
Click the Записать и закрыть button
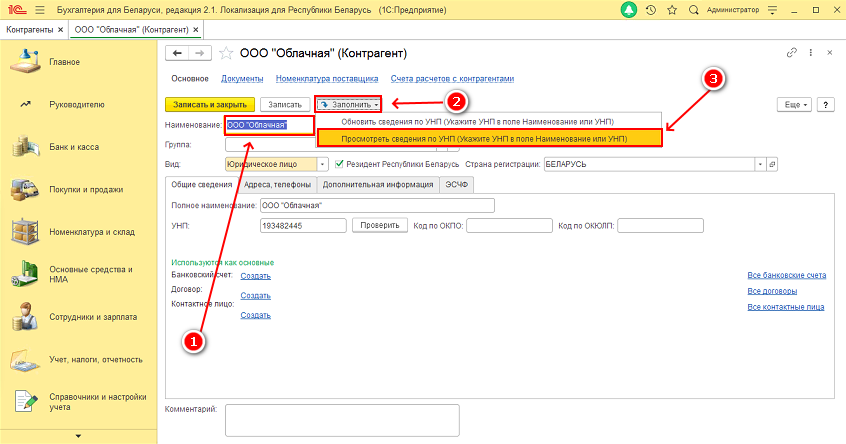210,105
